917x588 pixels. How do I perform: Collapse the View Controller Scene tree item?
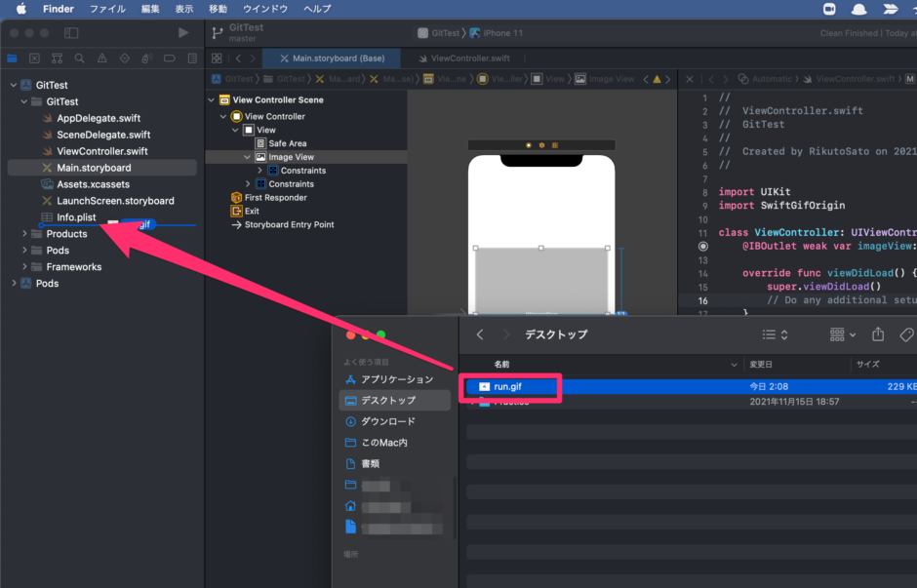tap(211, 98)
